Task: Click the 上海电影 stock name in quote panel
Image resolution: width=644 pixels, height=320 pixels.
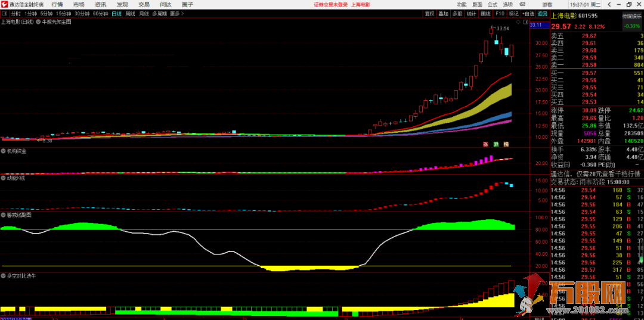Action: [x=564, y=16]
